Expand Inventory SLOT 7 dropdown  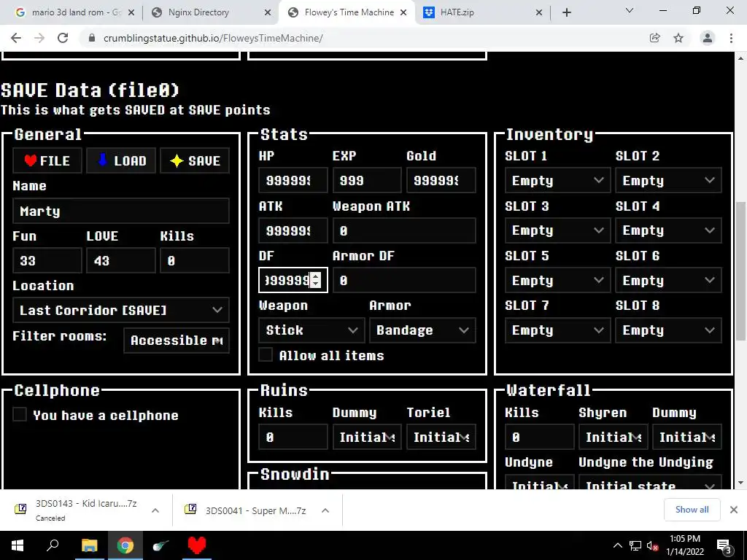point(557,330)
